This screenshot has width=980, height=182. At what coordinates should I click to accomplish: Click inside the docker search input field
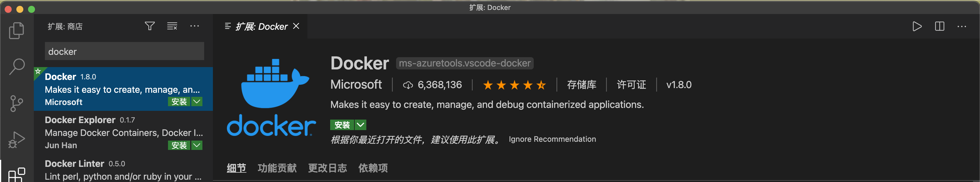[x=124, y=51]
